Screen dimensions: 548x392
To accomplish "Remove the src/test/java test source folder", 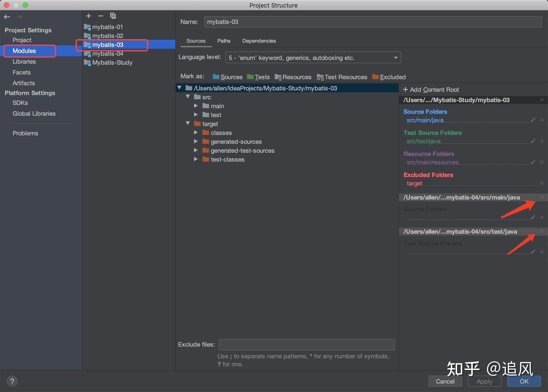I will (x=542, y=141).
